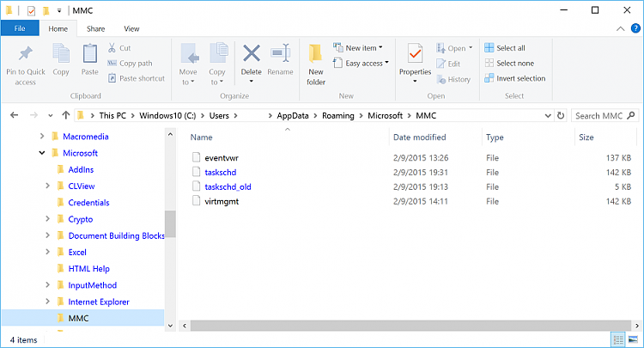Viewport: 644px width, 348px height.
Task: Select Credentials folder in tree
Action: pos(88,203)
